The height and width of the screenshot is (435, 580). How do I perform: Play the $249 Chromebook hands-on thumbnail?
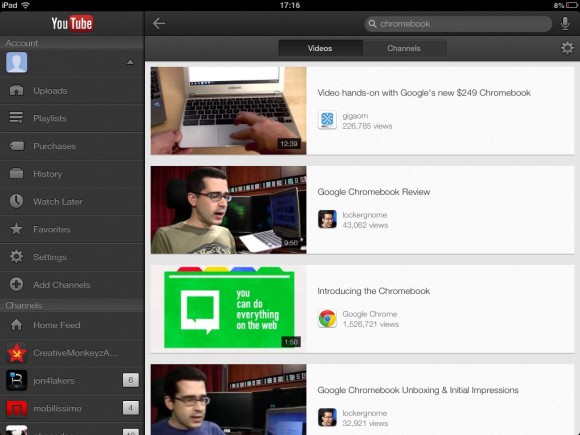click(x=229, y=111)
